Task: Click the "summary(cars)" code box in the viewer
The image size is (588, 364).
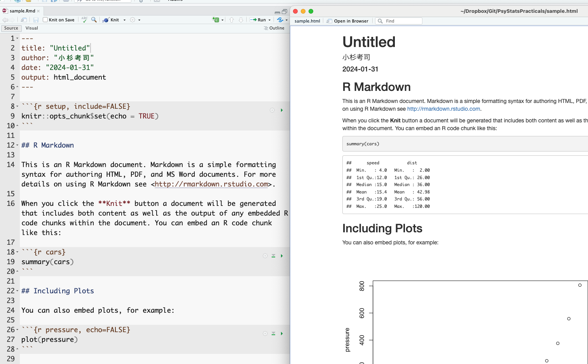Action: [465, 144]
